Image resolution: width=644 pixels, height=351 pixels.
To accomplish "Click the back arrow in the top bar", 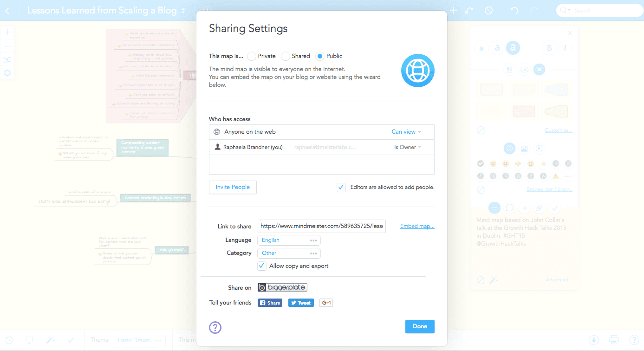I will coord(7,11).
